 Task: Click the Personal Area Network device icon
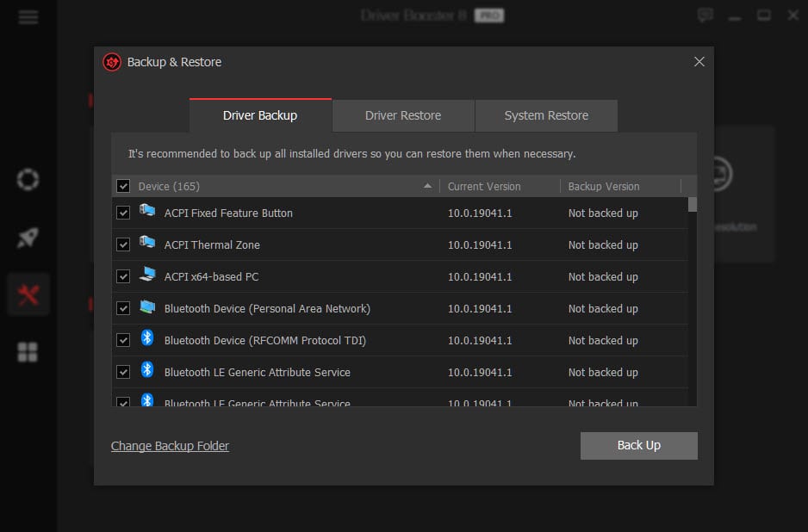pyautogui.click(x=147, y=307)
